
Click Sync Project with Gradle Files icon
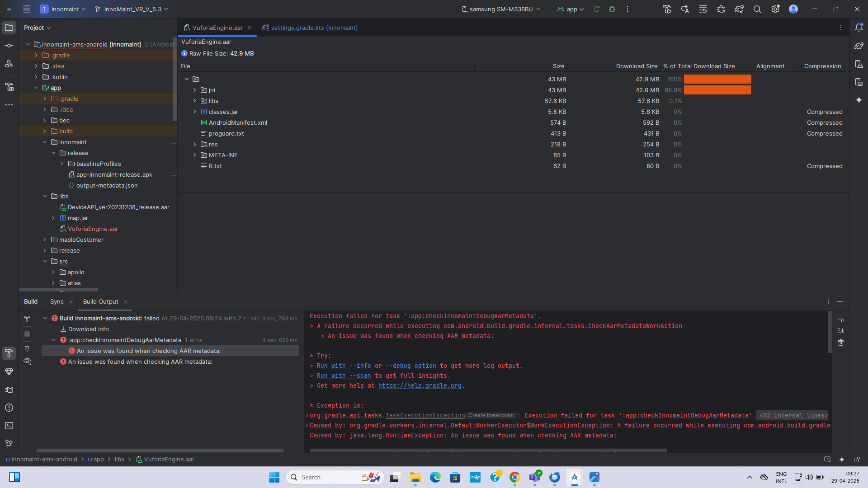[739, 9]
